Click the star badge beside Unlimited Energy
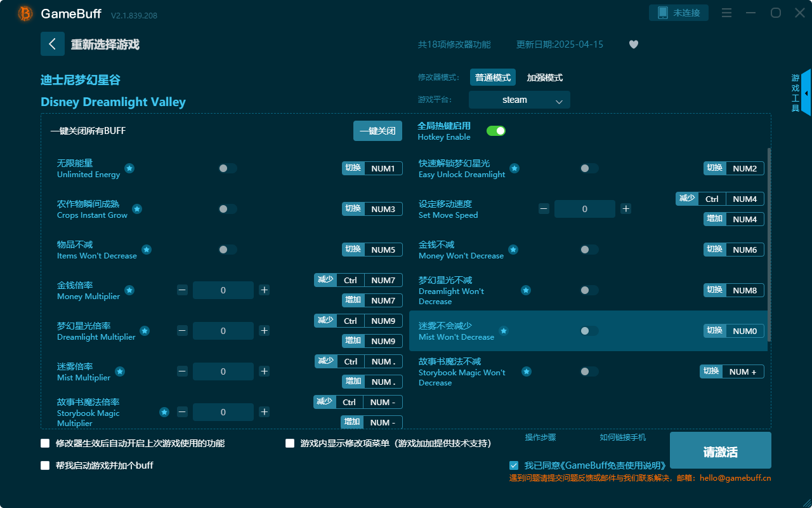Screen dimensions: 812x508 (129, 168)
